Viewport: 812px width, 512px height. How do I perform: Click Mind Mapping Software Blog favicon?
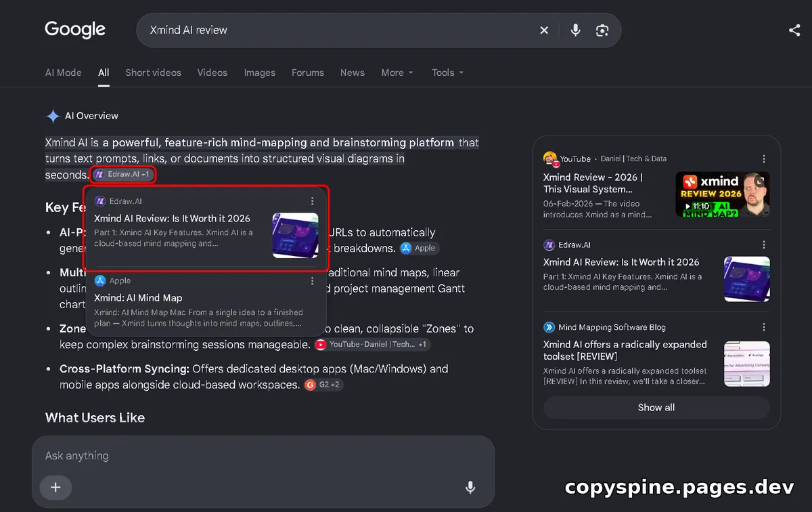pos(549,327)
